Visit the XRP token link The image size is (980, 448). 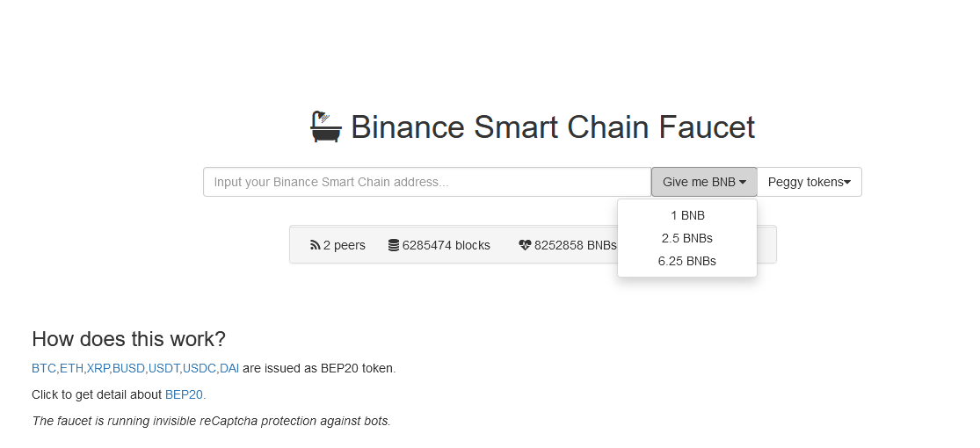click(98, 369)
